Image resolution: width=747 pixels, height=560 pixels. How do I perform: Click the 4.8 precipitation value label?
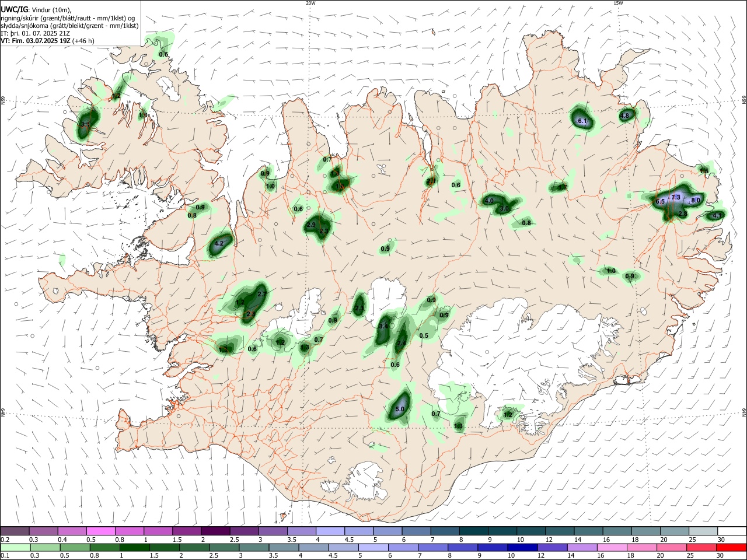coord(624,116)
